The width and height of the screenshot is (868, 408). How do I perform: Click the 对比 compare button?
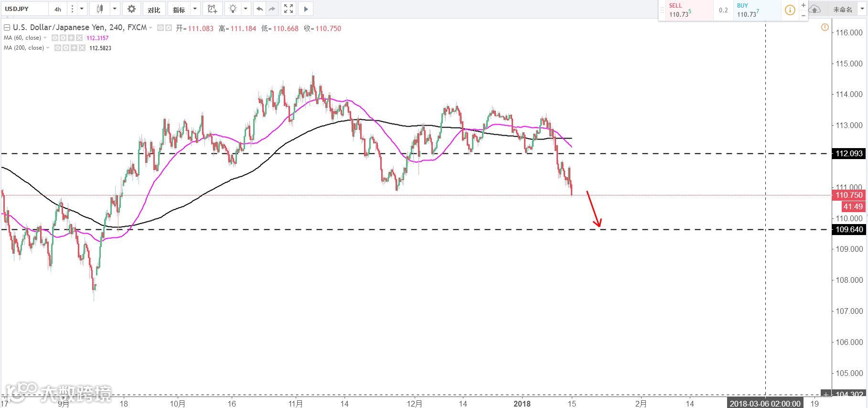point(154,9)
